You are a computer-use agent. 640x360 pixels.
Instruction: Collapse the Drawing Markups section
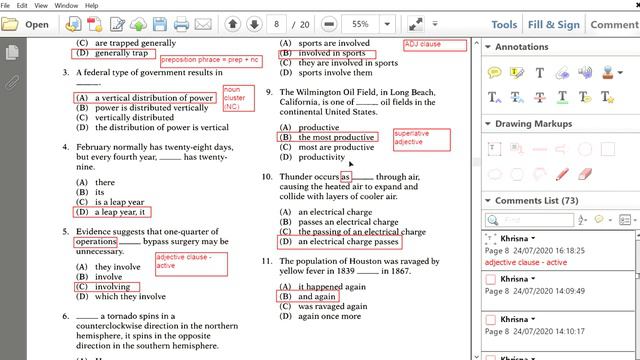[488, 124]
